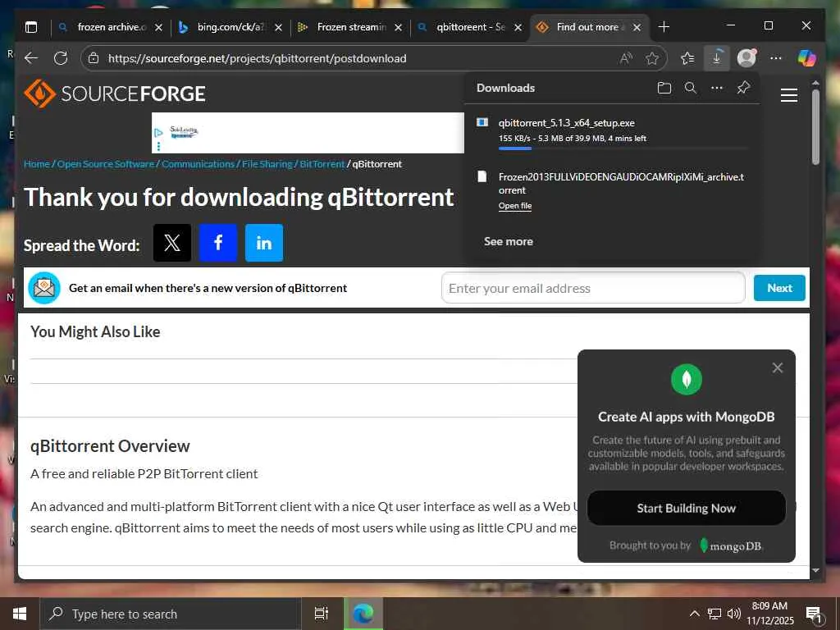Click the taskbar clock showing 8:09 AM

click(x=769, y=614)
